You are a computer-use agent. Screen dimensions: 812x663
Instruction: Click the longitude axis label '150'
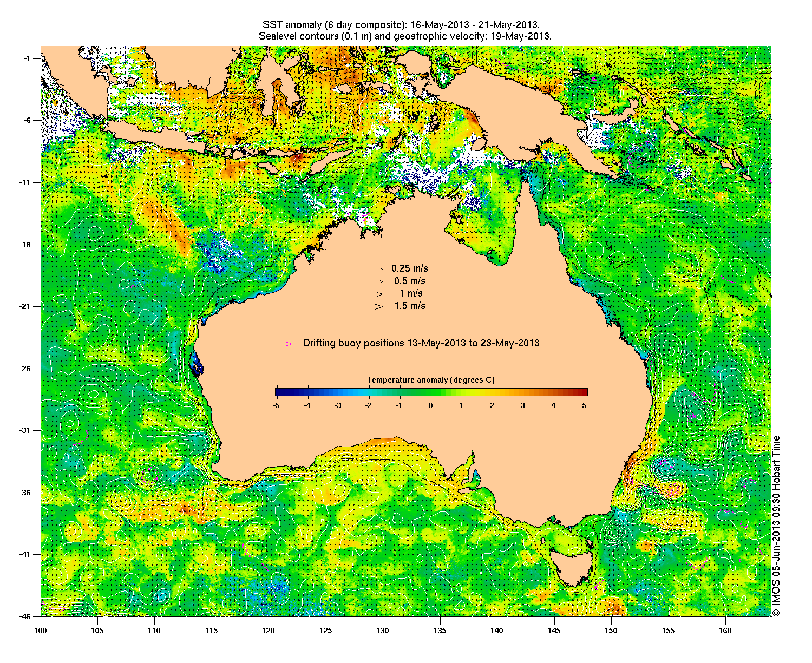tap(611, 631)
